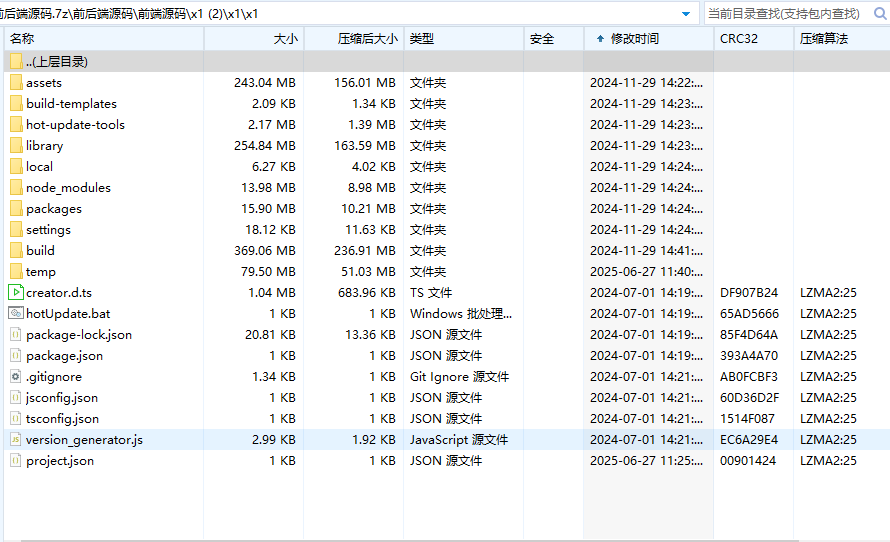Click the package-lock.json file icon
Viewport: 890px width, 542px height.
tap(15, 335)
